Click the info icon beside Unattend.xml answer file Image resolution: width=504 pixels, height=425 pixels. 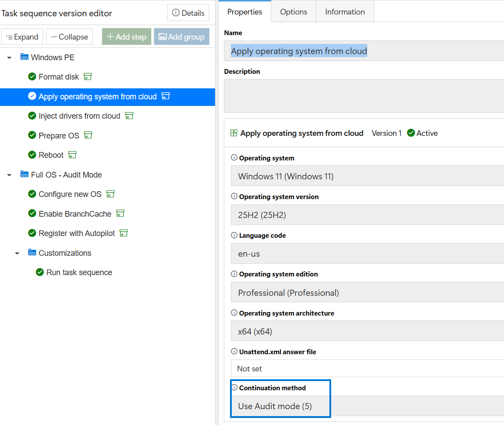pyautogui.click(x=234, y=352)
